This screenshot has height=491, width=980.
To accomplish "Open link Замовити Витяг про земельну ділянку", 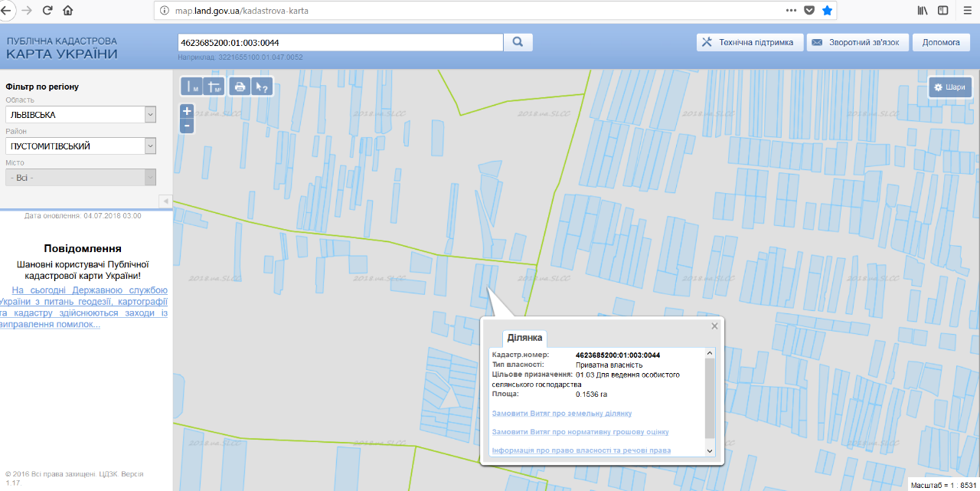I will pos(561,414).
